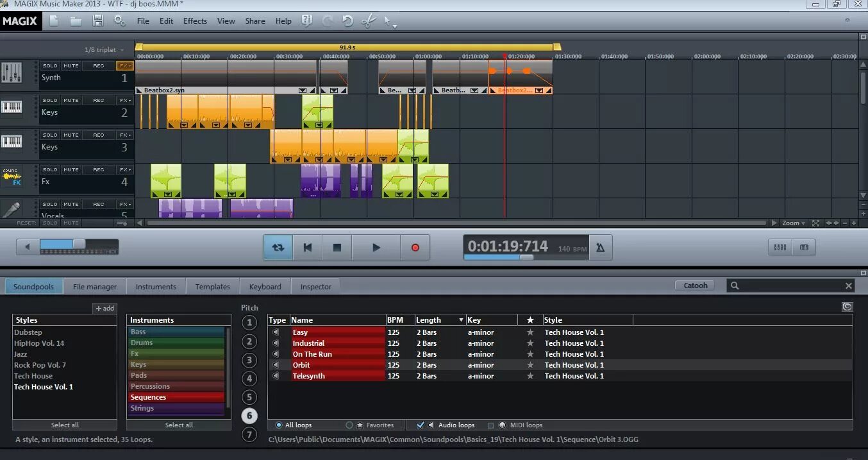The image size is (868, 460).
Task: Click the Catooh button
Action: pos(696,285)
